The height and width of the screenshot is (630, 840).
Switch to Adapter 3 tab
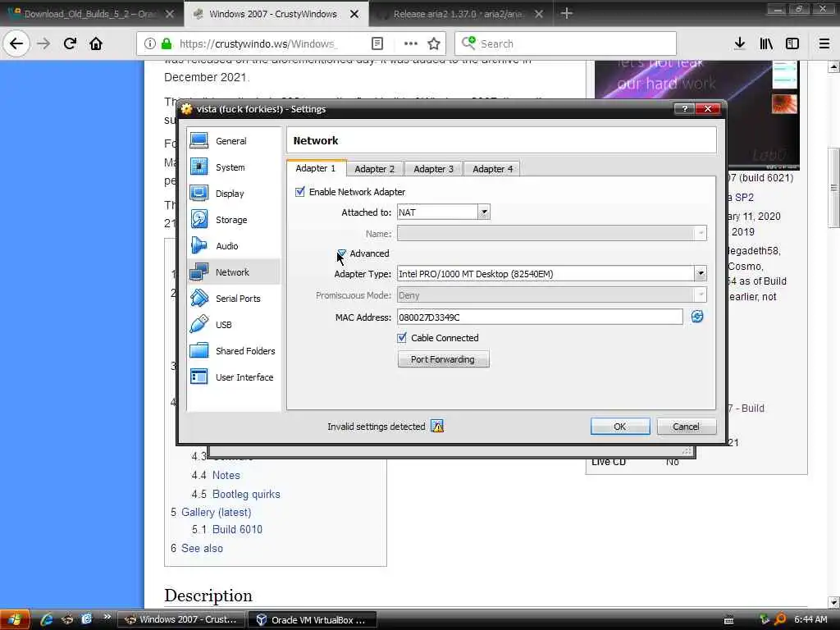[x=433, y=169]
